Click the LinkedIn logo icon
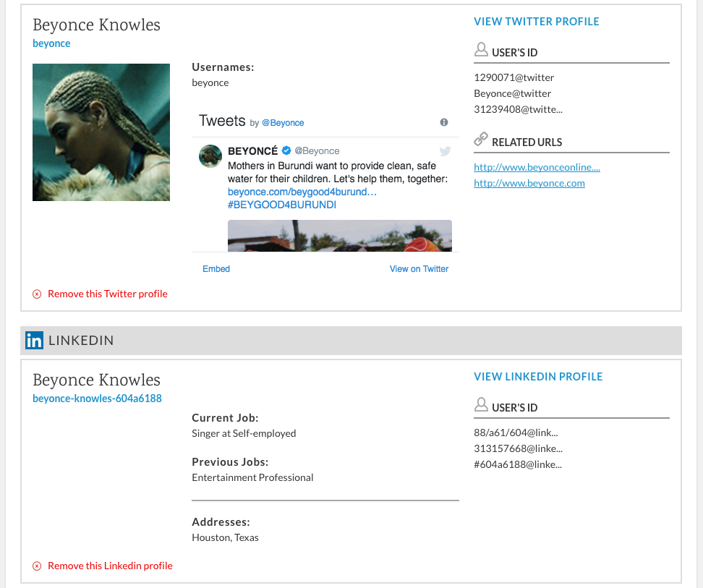The height and width of the screenshot is (588, 703). (x=34, y=341)
